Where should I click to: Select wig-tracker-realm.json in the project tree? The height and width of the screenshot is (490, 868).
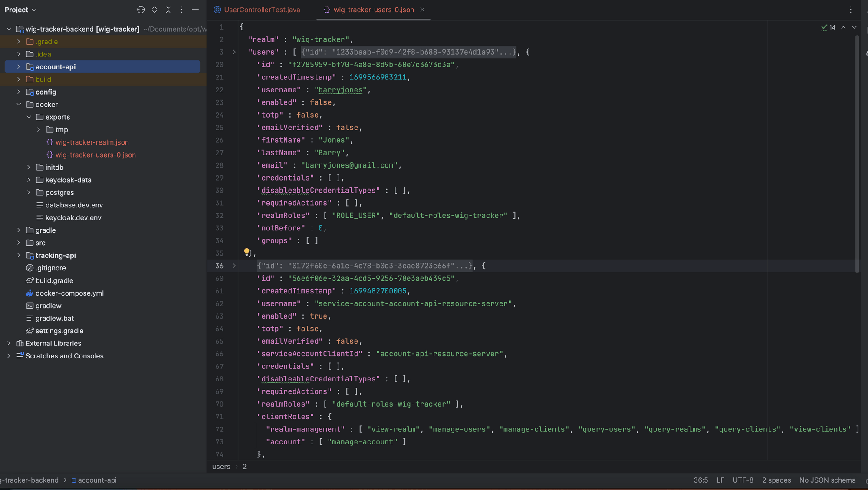[92, 142]
